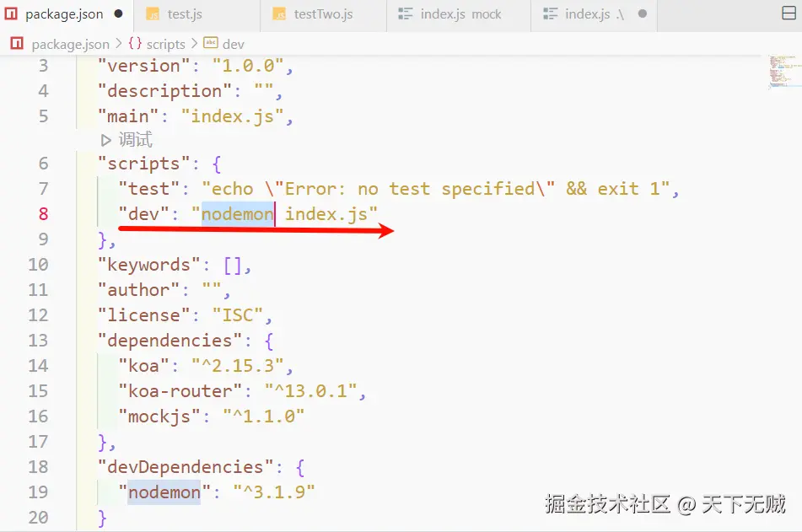Click the "^3.1.9" nodemon version value
Viewport: 802px width, 532px height.
click(x=274, y=492)
